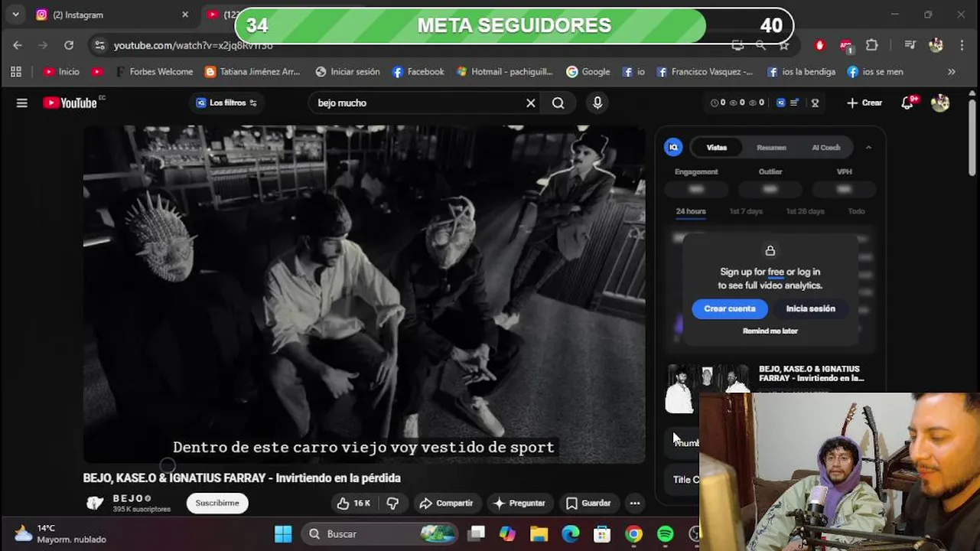Open the YouTube hamburger guide menu
The height and width of the screenshot is (551, 980).
(x=21, y=103)
